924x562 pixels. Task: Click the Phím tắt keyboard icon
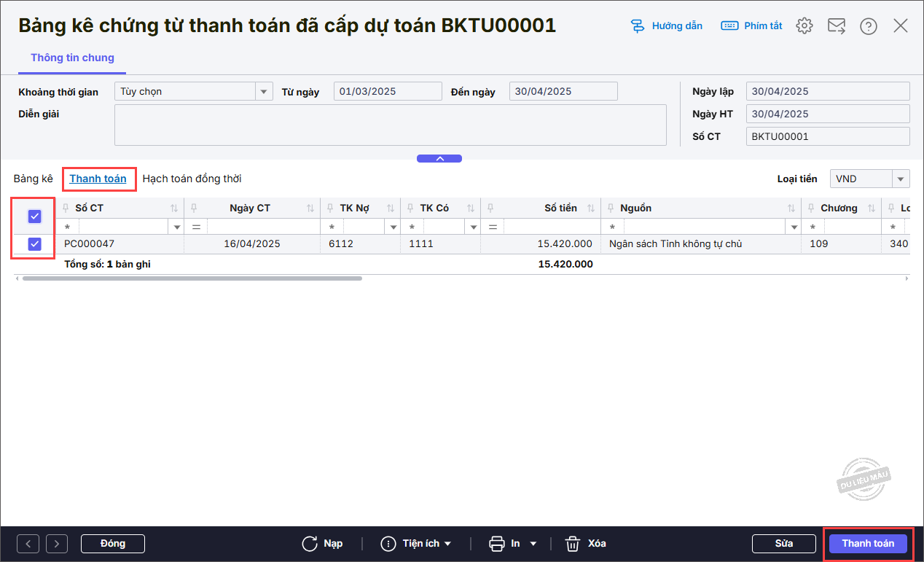[x=729, y=26]
